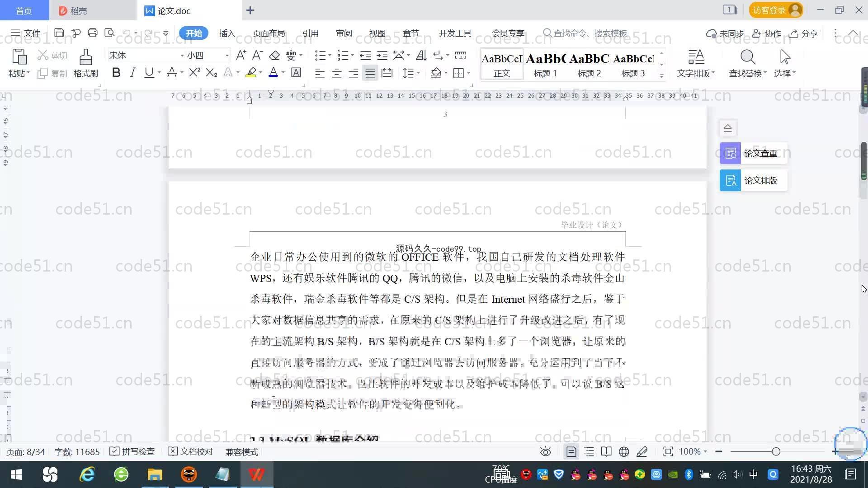Toggle bulleted list
Screen dimensions: 868x488
pyautogui.click(x=320, y=55)
